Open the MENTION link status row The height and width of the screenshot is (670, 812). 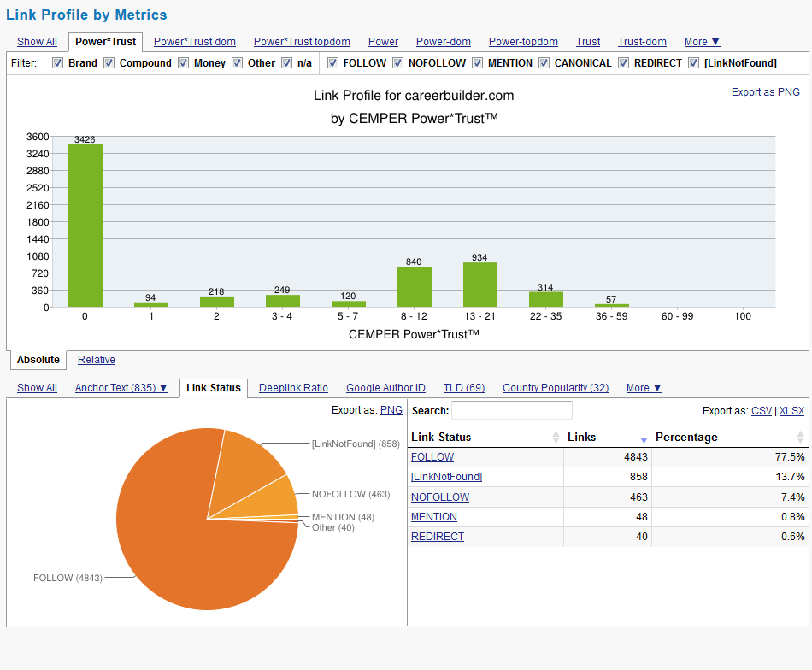[x=434, y=517]
